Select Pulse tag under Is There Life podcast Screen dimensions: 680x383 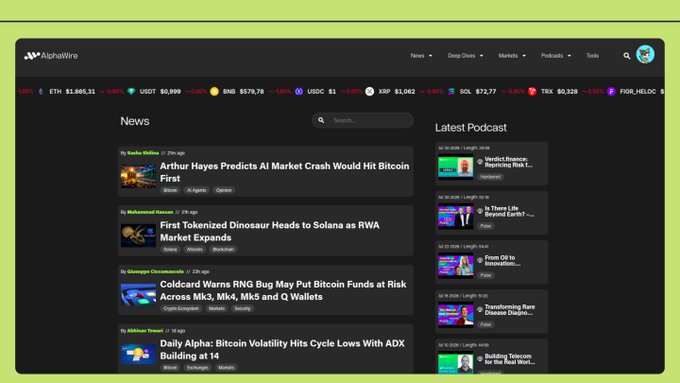point(485,226)
